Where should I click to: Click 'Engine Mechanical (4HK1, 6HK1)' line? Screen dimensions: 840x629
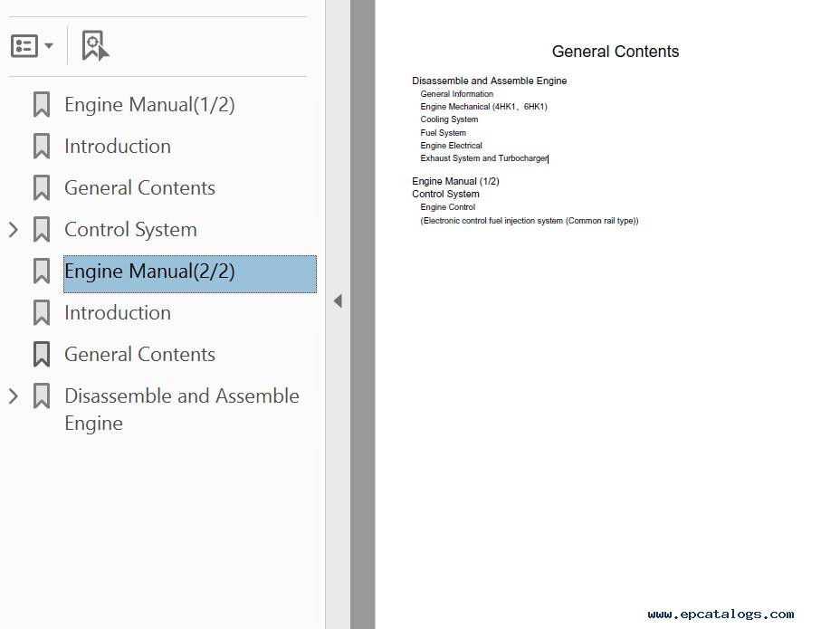point(483,107)
